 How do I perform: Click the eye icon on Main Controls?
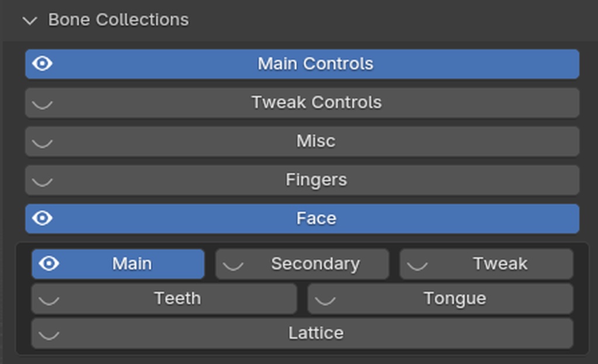click(x=42, y=64)
